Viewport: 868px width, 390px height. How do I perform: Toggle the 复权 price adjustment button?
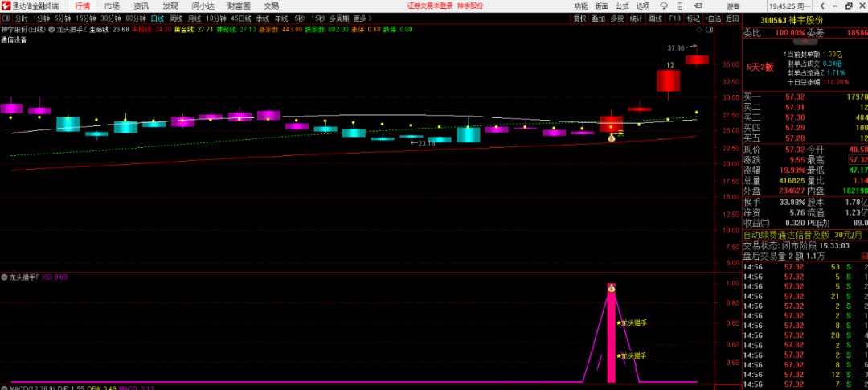coord(579,18)
